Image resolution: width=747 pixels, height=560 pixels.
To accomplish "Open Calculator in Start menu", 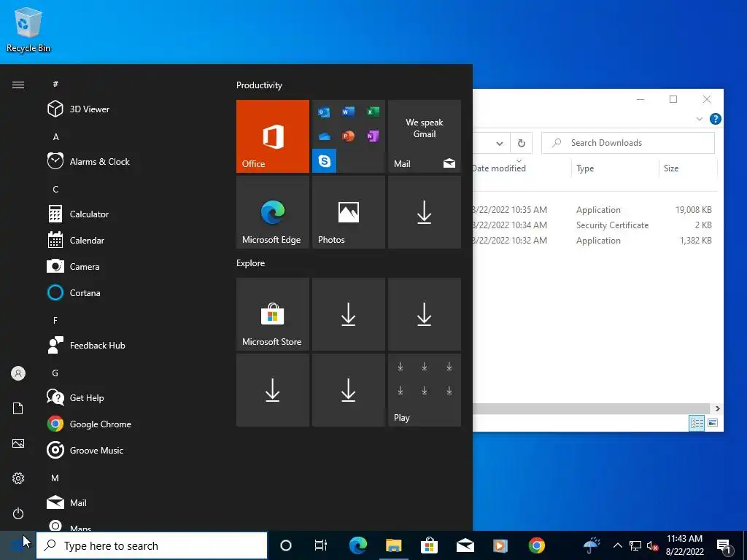I will coord(78,214).
